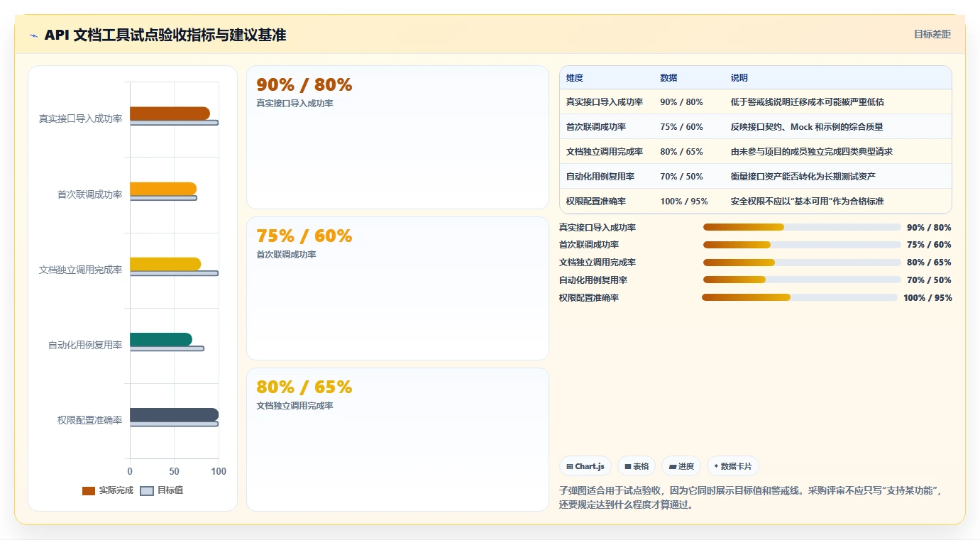
Task: Click the 100 tick on chart x-axis
Action: tap(219, 471)
